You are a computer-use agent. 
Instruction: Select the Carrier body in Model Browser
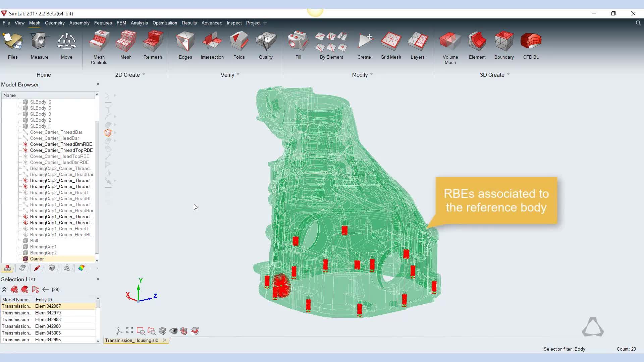pyautogui.click(x=37, y=259)
